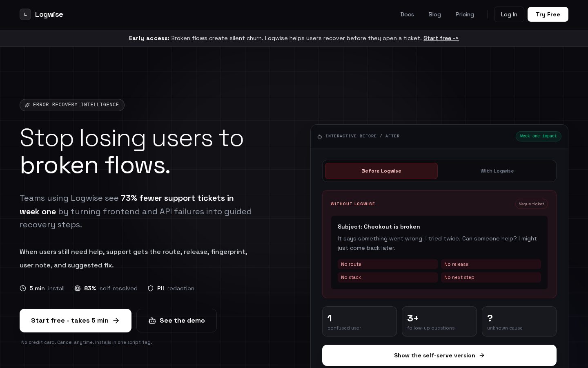The height and width of the screenshot is (368, 588).
Task: Click the sparkle icon in Error Recovery badge
Action: [27, 105]
